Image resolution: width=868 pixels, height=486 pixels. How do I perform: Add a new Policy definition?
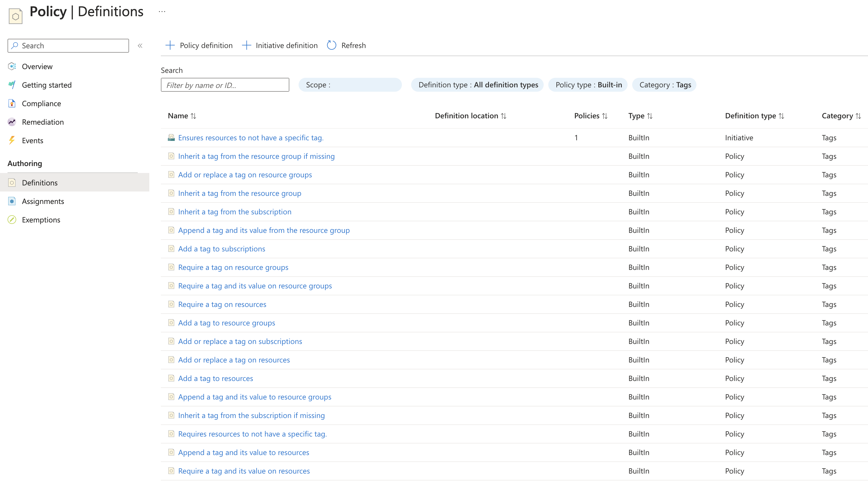coord(199,45)
